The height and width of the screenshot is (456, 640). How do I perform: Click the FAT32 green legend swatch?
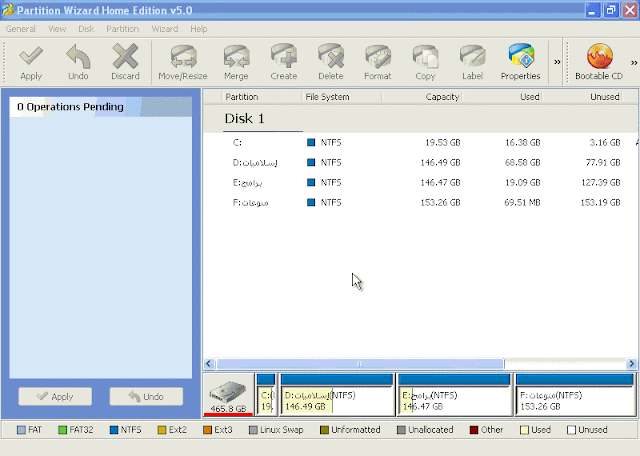pos(62,430)
